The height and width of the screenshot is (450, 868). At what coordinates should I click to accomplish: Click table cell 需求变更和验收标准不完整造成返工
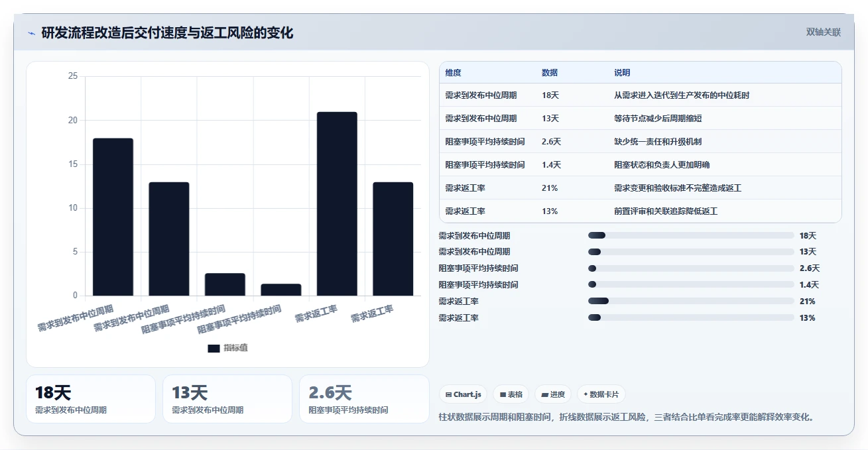click(x=678, y=188)
